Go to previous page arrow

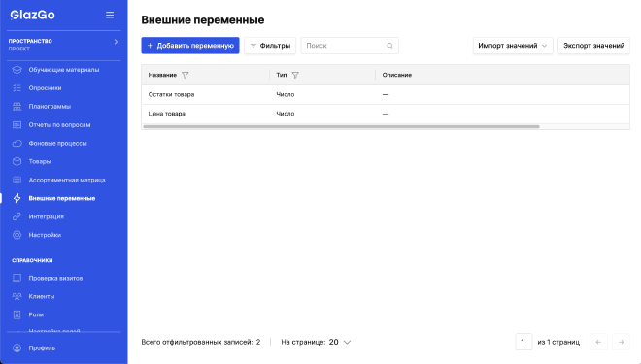(x=598, y=342)
